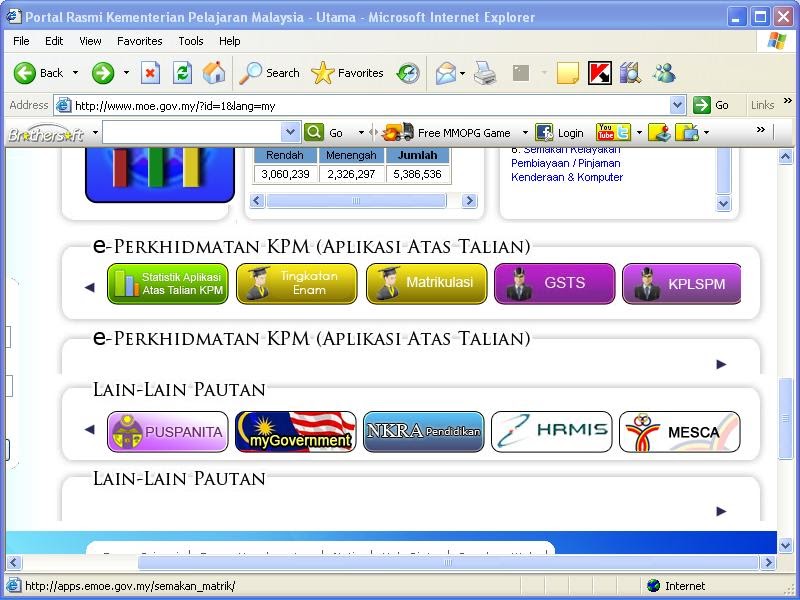Click the Brothersoft toolbar logo

pyautogui.click(x=46, y=133)
